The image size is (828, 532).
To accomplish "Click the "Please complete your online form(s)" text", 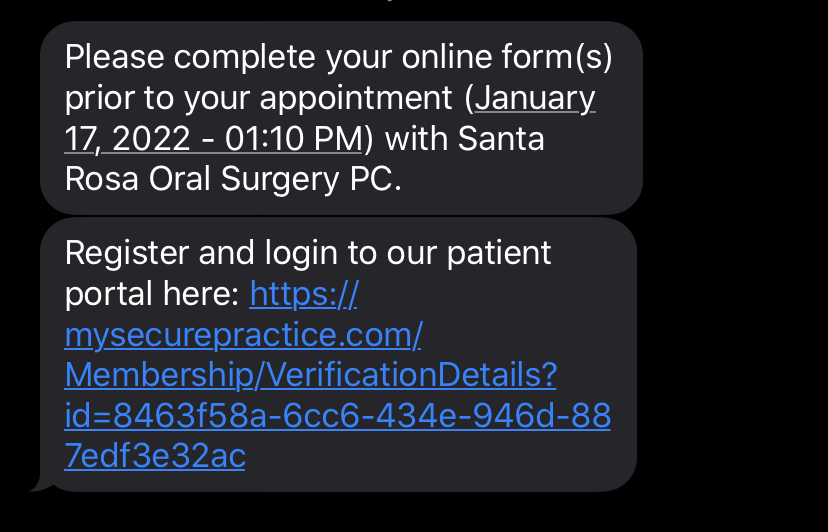I will click(338, 58).
